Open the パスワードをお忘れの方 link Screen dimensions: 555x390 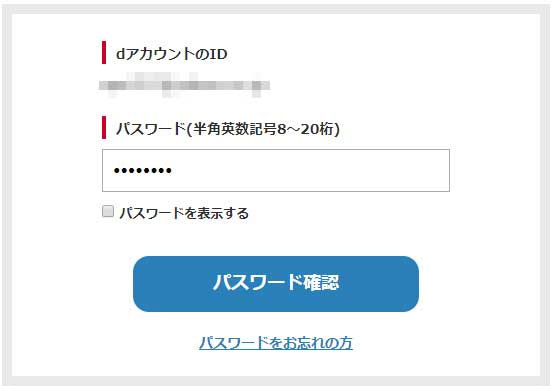(x=276, y=343)
